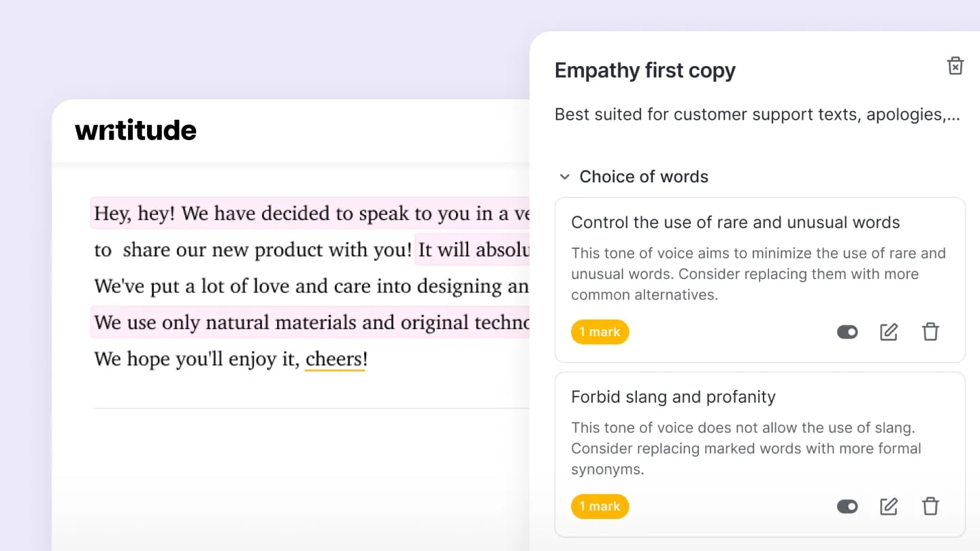Toggle the Forbid slang and profanity rule
Viewport: 980px width, 551px height.
[847, 506]
